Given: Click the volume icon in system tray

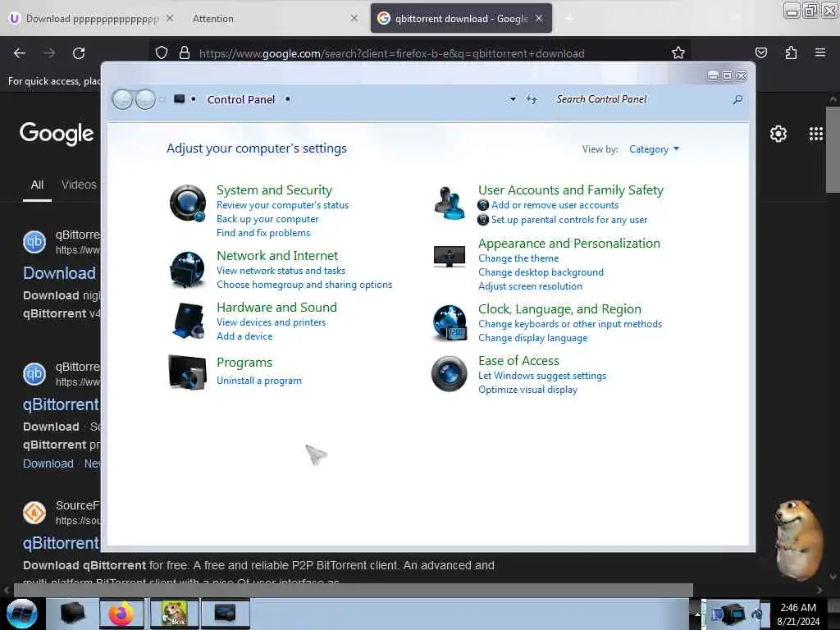Looking at the screenshot, I should pos(757,614).
